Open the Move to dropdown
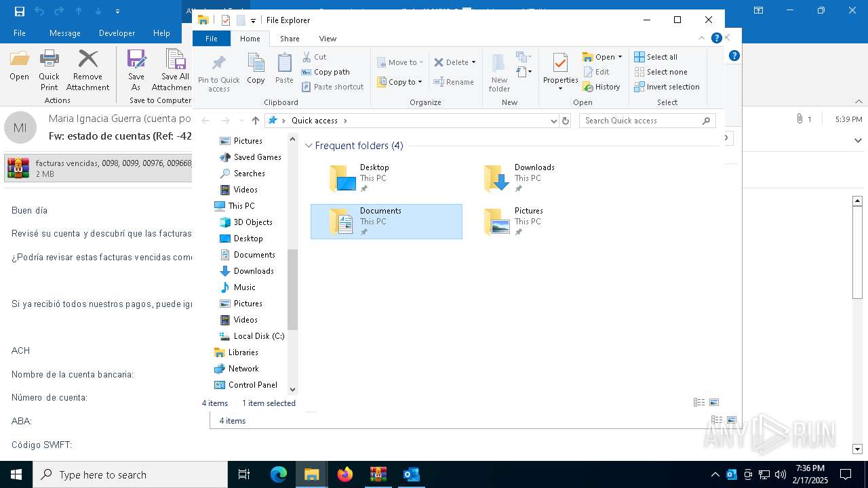 tap(400, 62)
